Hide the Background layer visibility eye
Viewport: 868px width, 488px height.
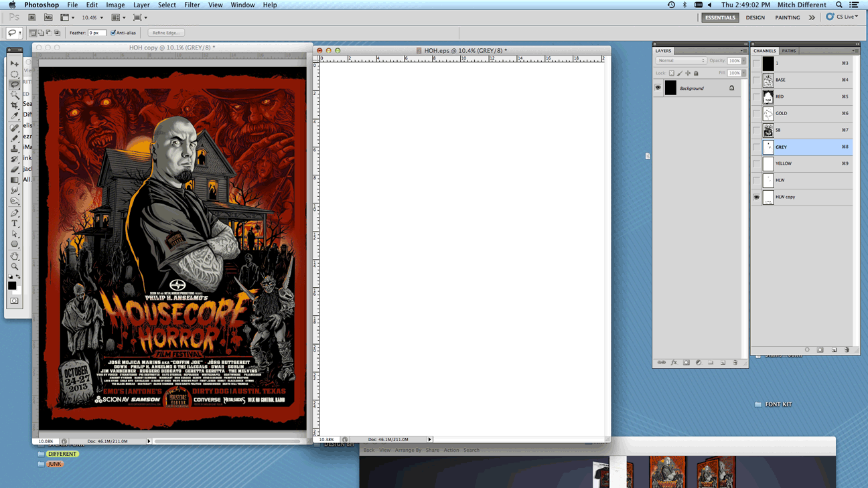(658, 88)
